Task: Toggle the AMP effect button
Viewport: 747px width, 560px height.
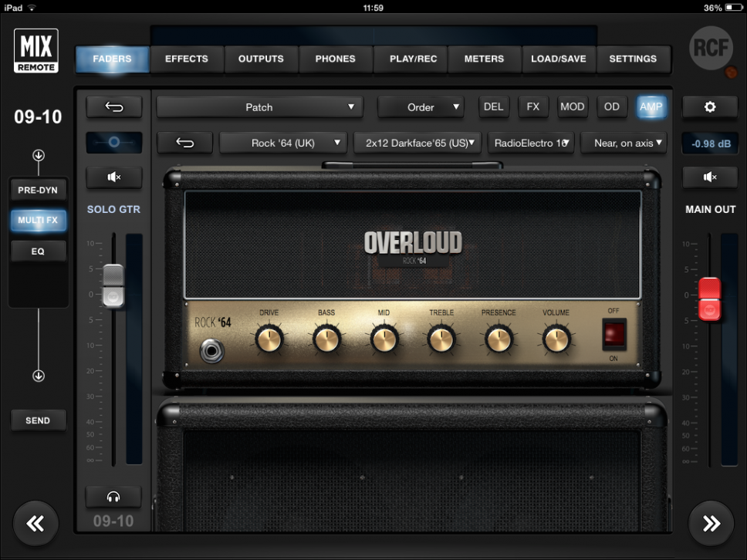Action: click(x=651, y=107)
